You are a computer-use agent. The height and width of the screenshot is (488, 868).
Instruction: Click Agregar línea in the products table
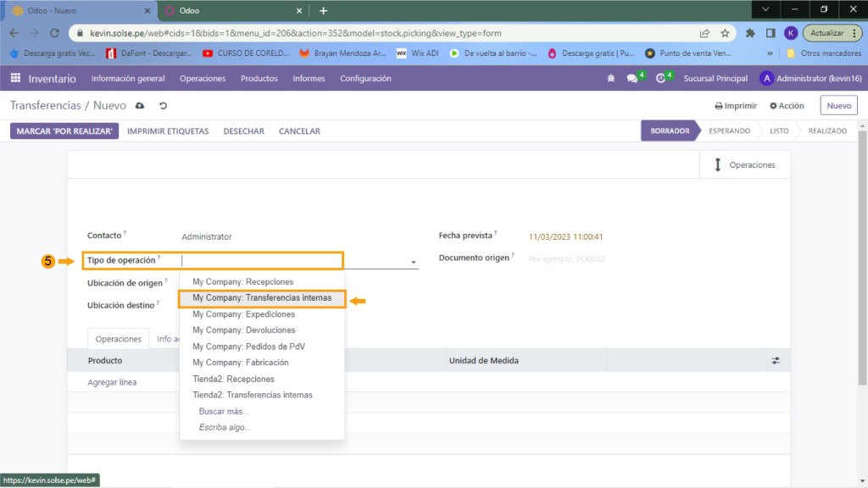[112, 382]
